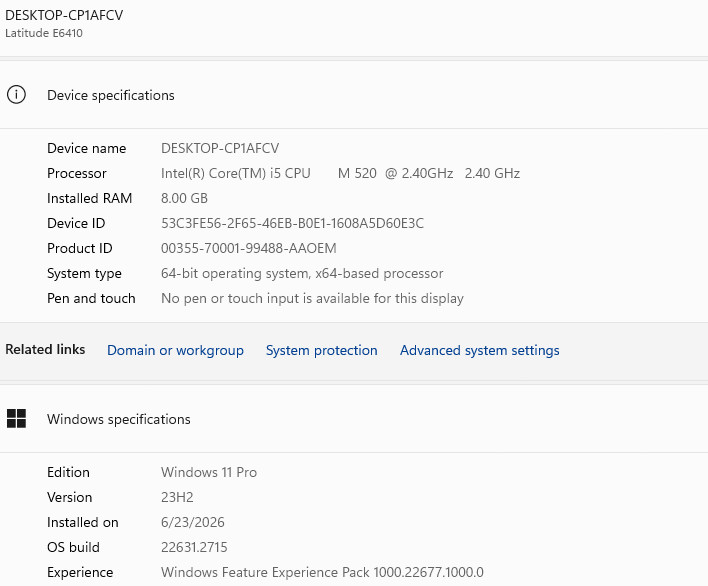Click the System type label
Image resolution: width=708 pixels, height=586 pixels.
[84, 274]
